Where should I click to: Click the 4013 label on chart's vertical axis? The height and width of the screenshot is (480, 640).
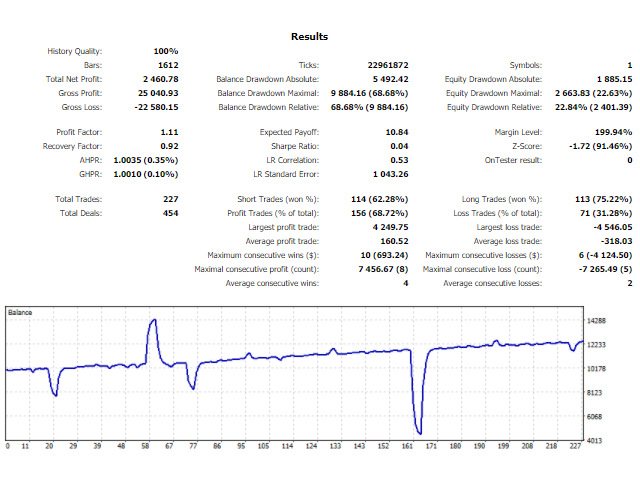coord(595,441)
